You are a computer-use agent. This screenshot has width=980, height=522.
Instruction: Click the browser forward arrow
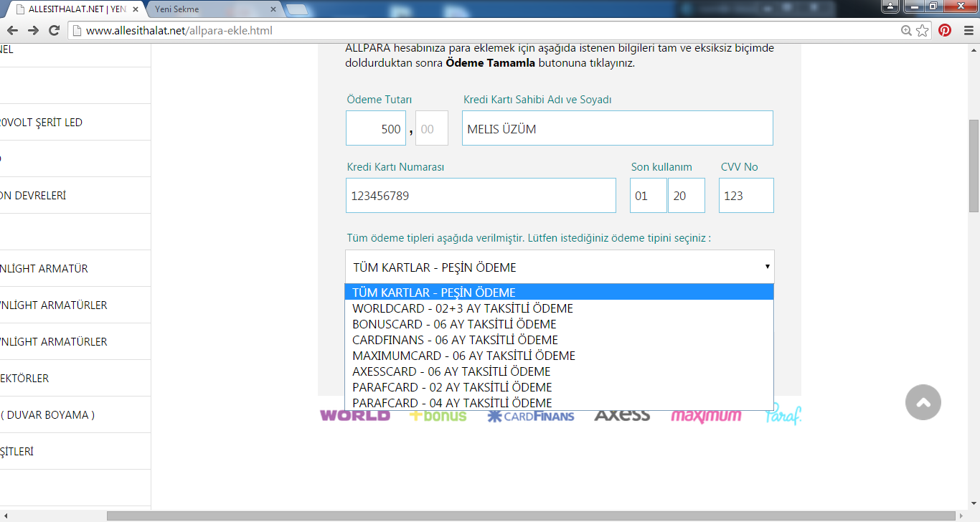(x=33, y=31)
